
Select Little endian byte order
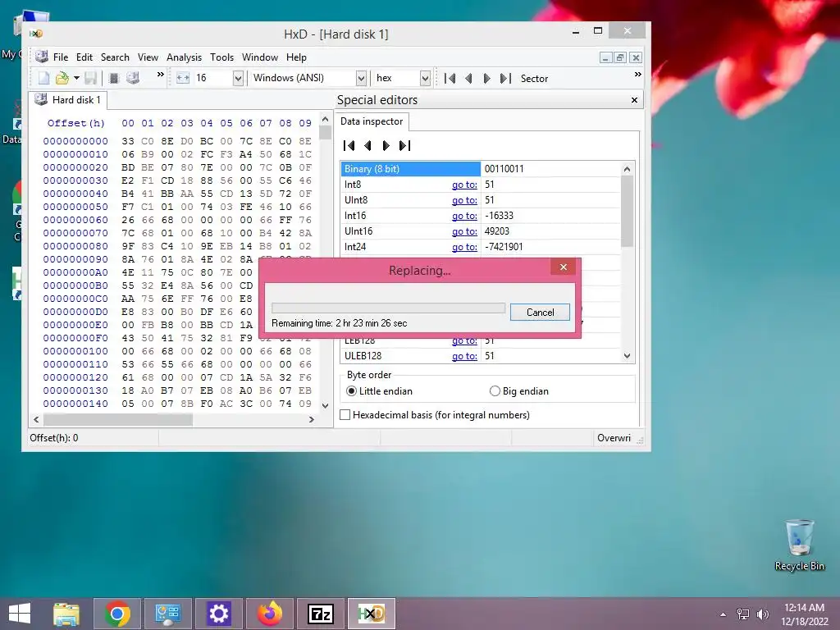(x=379, y=391)
